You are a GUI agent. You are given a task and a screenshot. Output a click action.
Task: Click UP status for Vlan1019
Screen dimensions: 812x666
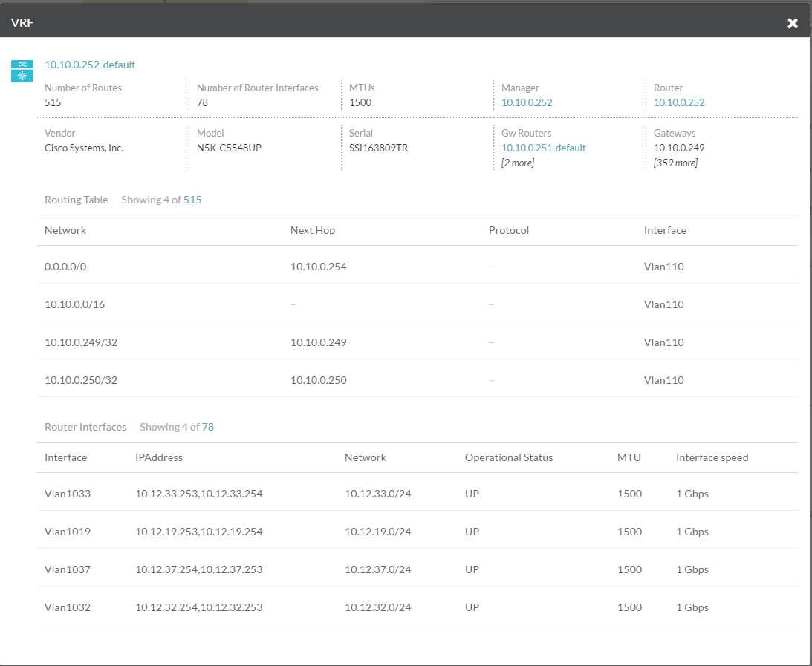(472, 532)
